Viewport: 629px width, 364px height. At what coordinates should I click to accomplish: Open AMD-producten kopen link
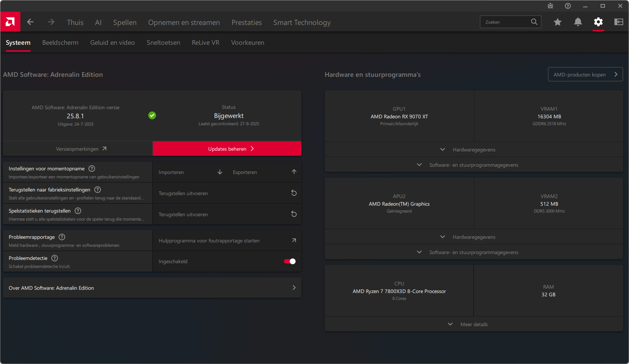point(585,75)
